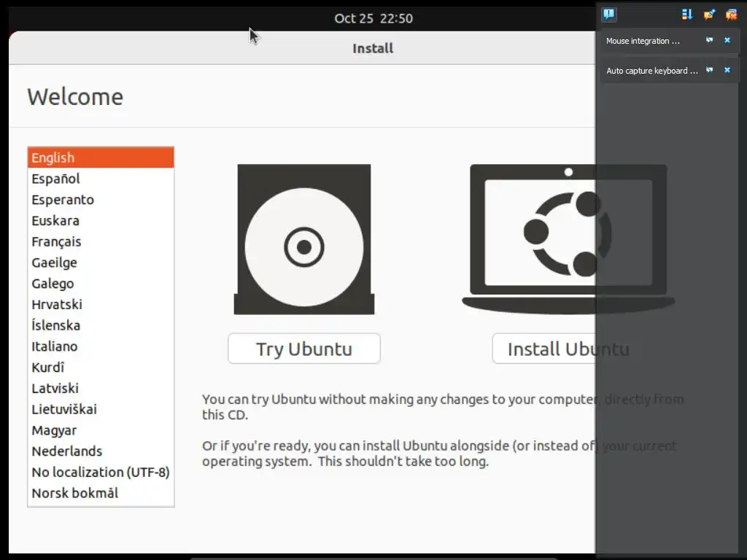747x560 pixels.
Task: Select Español in the language list
Action: coord(101,179)
